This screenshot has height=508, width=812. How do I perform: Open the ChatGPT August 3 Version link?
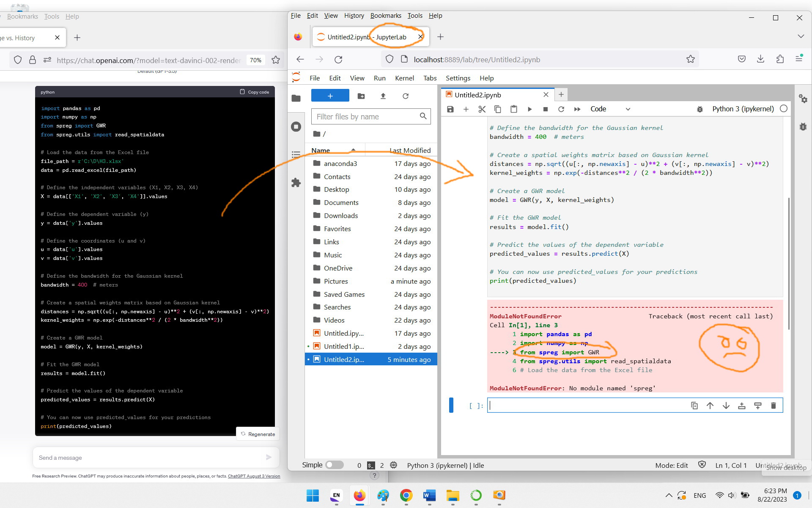254,476
